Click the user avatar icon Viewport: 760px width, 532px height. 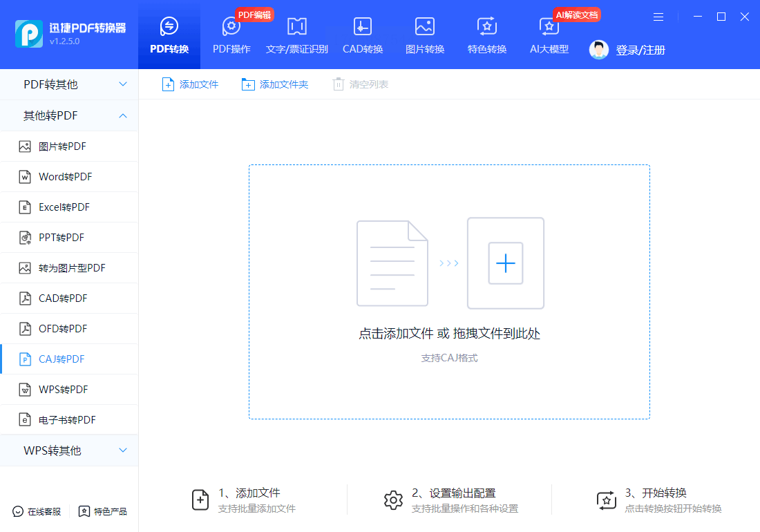(x=598, y=50)
